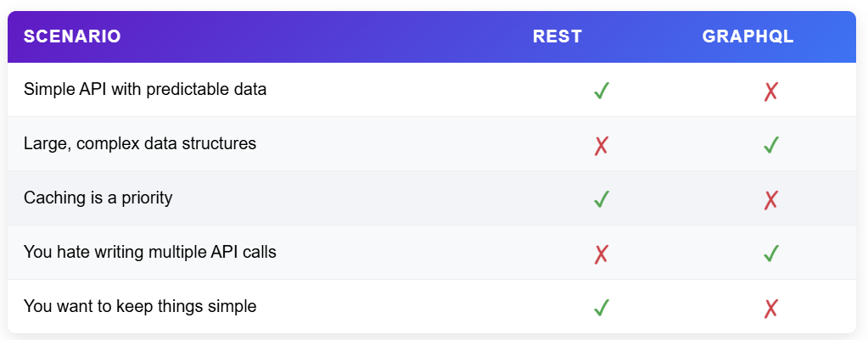Select the 'Simple API with predictable data' text

(145, 89)
